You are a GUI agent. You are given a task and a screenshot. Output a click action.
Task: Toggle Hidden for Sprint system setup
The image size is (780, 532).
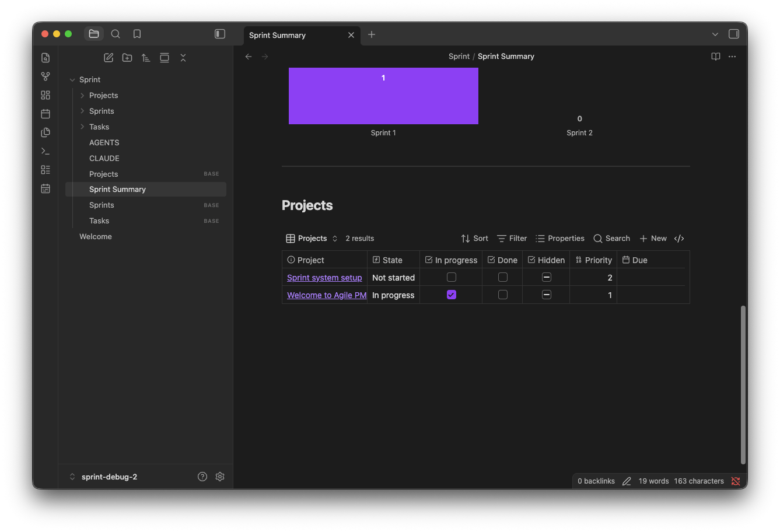pos(547,277)
